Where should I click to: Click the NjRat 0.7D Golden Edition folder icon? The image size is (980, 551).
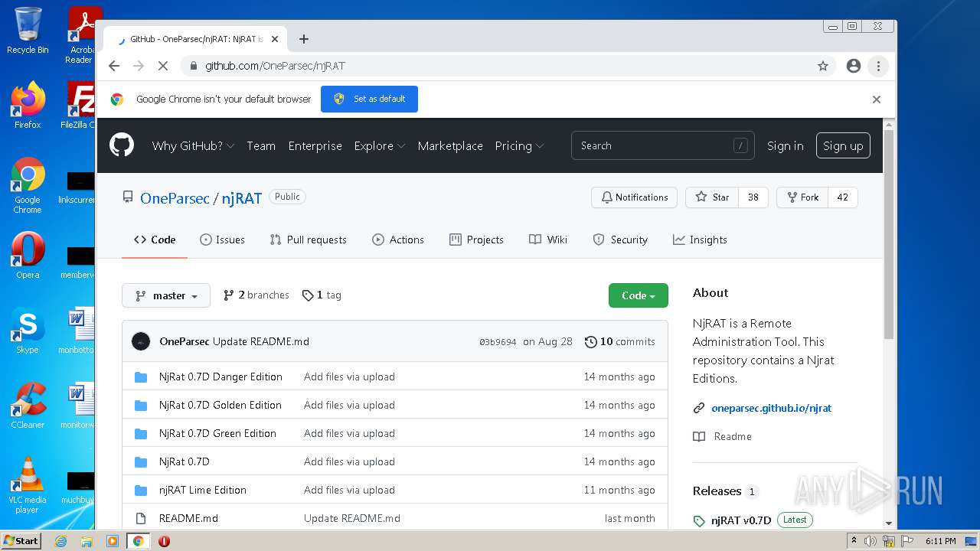tap(141, 405)
